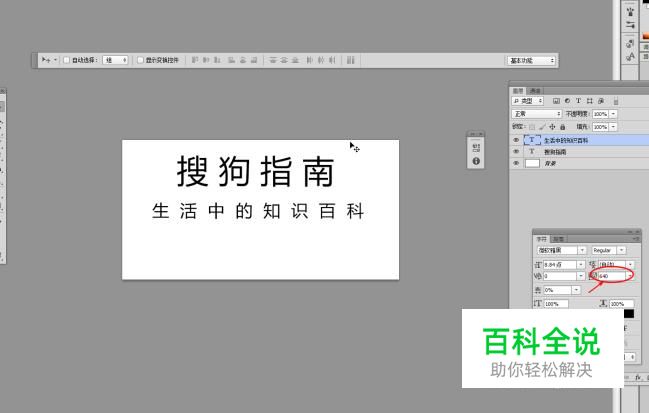
Task: Click the distribute left edges icon
Action: pos(309,60)
